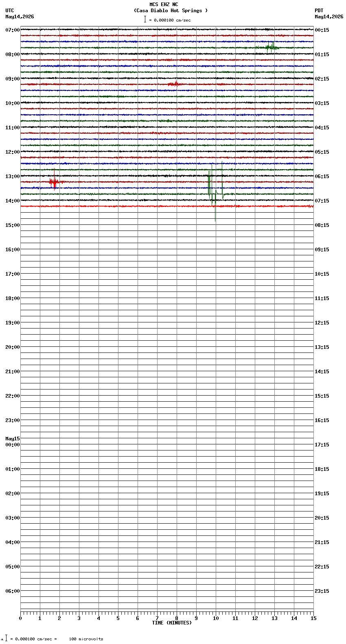Click the '12:00' UTC time label

click(12, 152)
